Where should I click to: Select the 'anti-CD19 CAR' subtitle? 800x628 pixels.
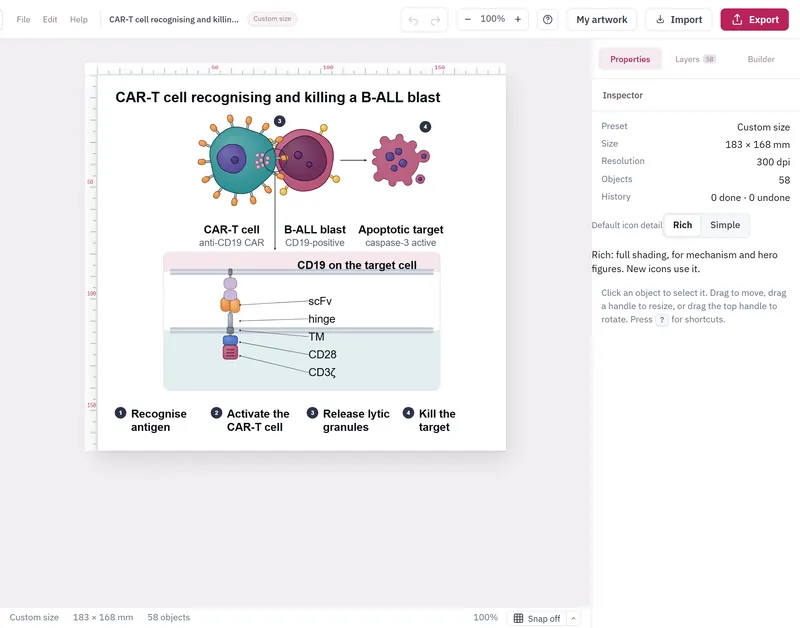pos(232,243)
